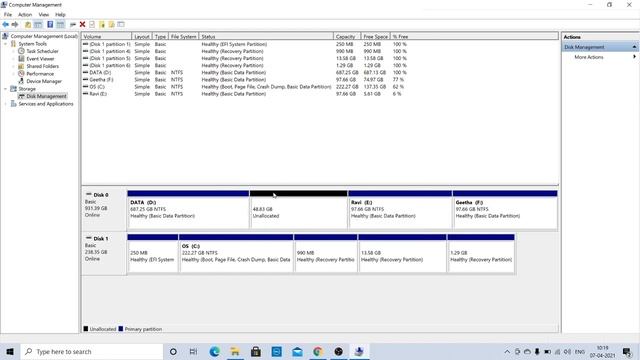Select the OS (C:) partition block
Image resolution: width=640 pixels, height=360 pixels.
pos(236,253)
